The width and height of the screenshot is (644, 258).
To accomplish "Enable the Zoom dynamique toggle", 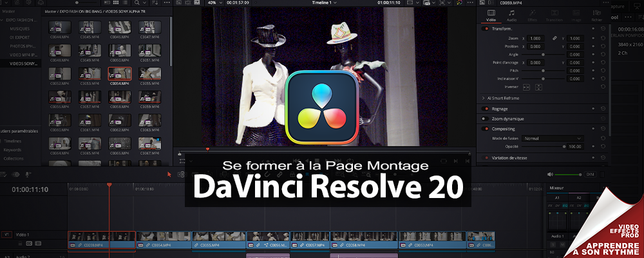I will pyautogui.click(x=486, y=119).
